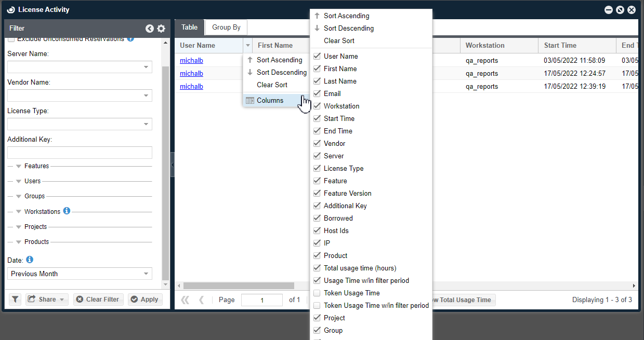Viewport: 644px width, 340px height.
Task: Expand the Features section
Action: (19, 166)
